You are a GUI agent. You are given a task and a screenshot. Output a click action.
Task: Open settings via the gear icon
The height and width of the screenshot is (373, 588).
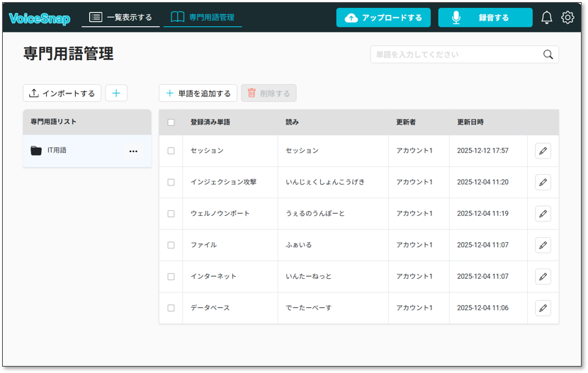(x=567, y=18)
